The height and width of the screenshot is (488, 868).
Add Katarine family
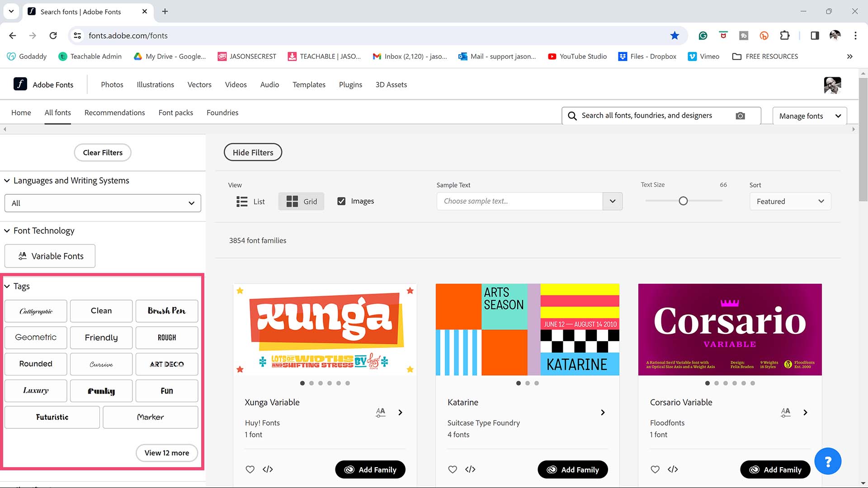click(573, 470)
